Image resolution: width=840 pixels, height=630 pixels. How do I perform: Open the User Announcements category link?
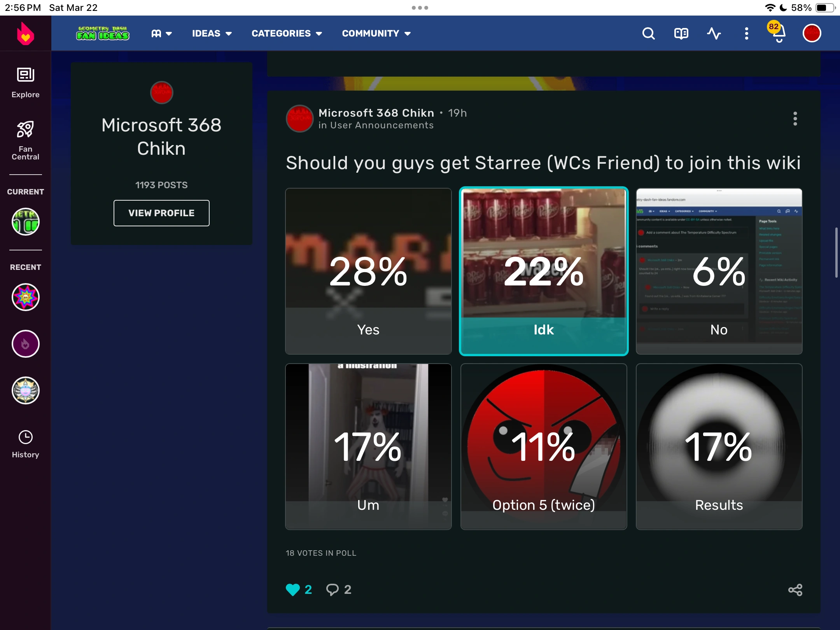tap(381, 125)
